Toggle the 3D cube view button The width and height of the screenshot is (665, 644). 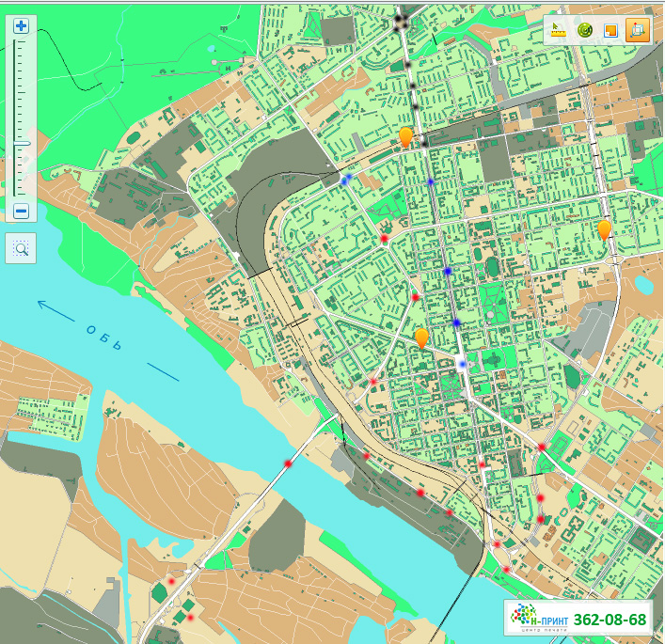(x=637, y=30)
